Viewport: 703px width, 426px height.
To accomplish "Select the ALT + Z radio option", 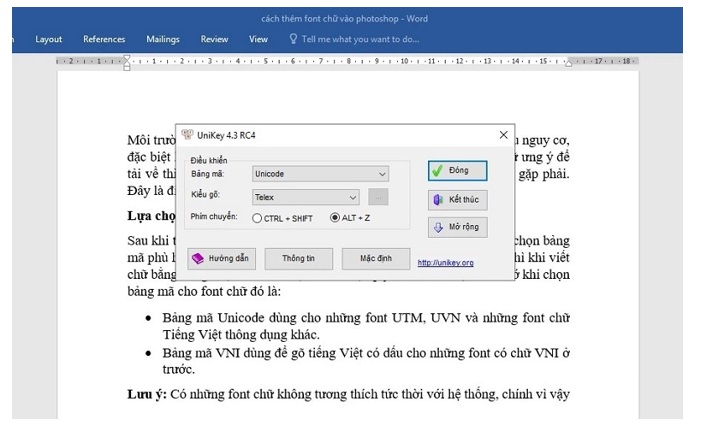I will pos(335,218).
